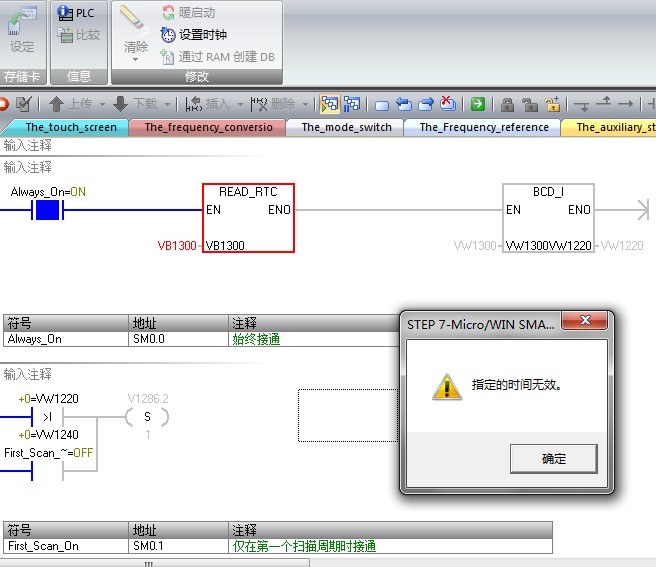The height and width of the screenshot is (567, 656).
Task: Open the Upload (上传) dropdown arrow
Action: [100, 104]
